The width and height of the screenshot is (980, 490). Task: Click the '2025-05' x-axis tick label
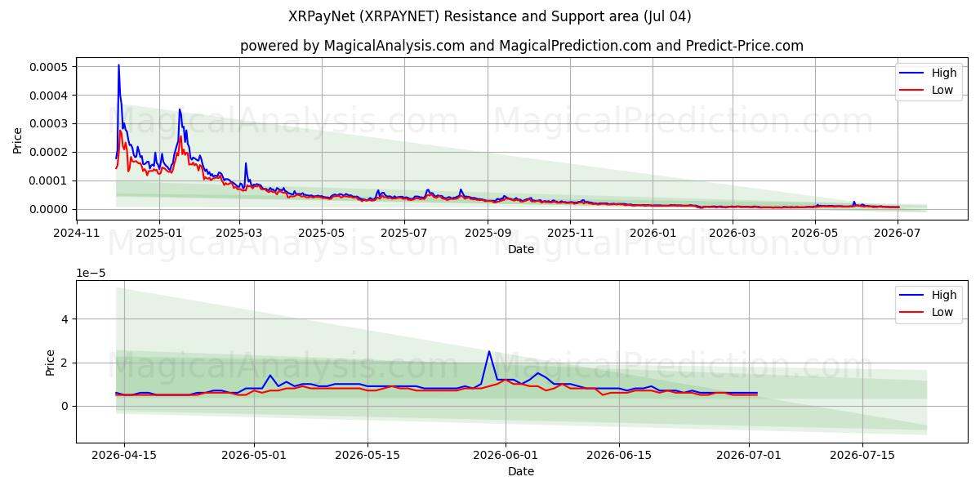click(x=322, y=233)
